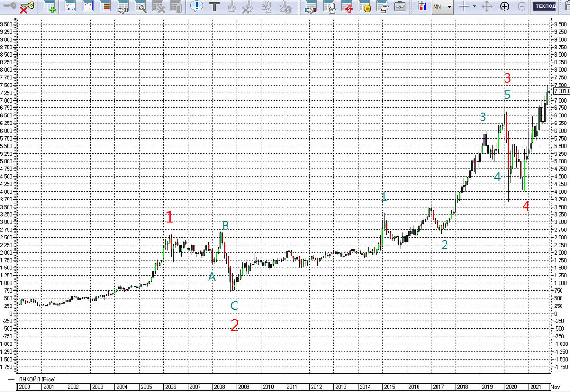Open the MN timeframe dropdown

click(x=442, y=7)
